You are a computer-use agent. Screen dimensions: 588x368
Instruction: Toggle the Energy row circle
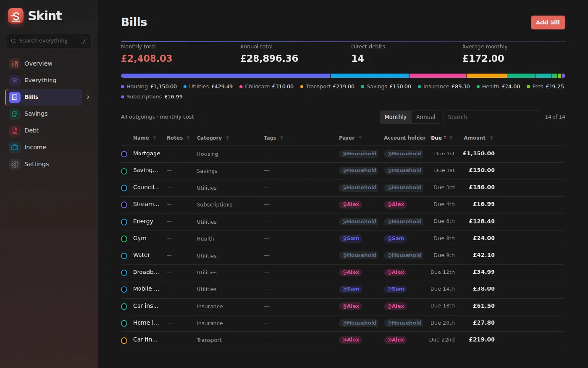point(124,222)
